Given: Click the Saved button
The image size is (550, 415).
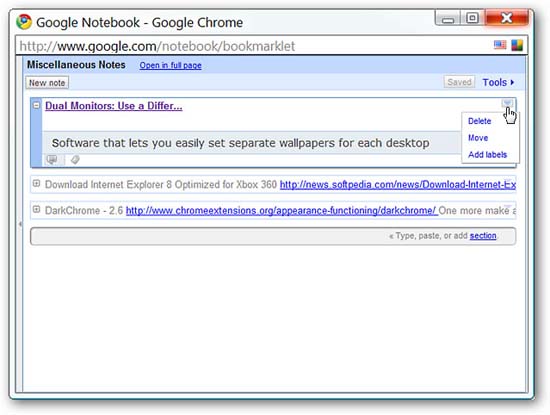Looking at the screenshot, I should pos(459,82).
